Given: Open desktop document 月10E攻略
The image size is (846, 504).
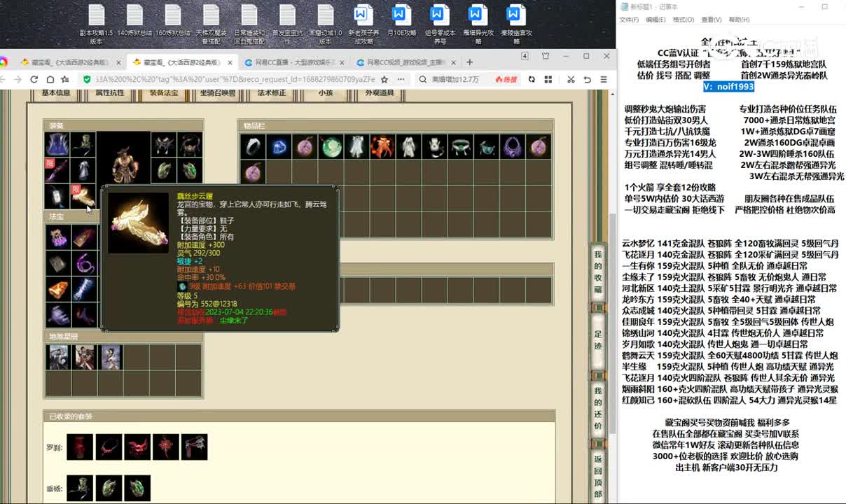Looking at the screenshot, I should [x=401, y=23].
